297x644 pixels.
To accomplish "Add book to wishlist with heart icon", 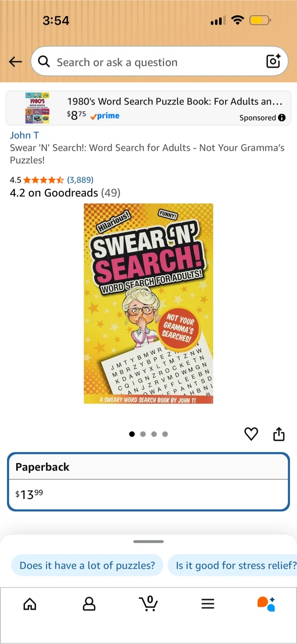I will (251, 434).
